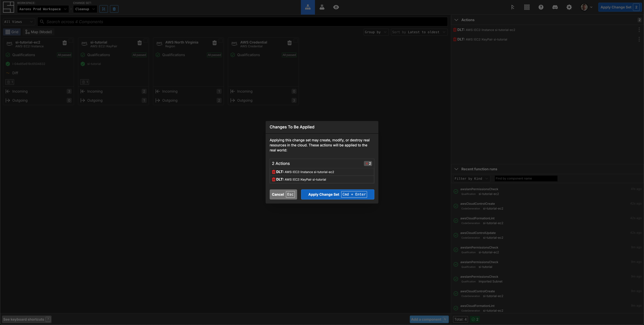Click the Diff tilde icon on si-tutorial-ec2 card
The image size is (644, 325).
tap(8, 73)
